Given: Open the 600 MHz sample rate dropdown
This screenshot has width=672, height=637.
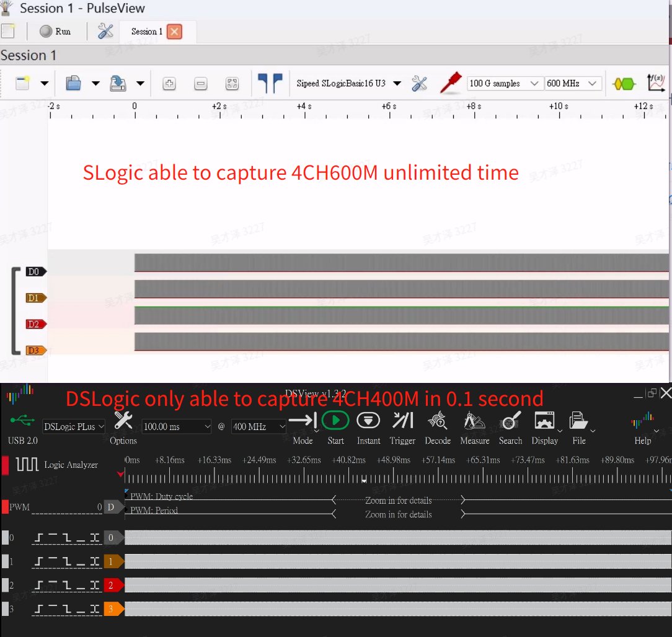Looking at the screenshot, I should 573,83.
